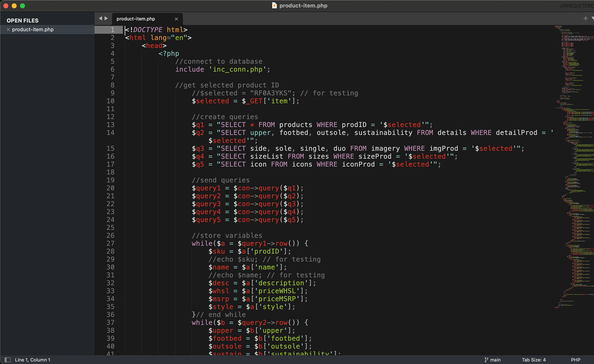Click the new tab plus icon
The height and width of the screenshot is (364, 594).
(585, 19)
